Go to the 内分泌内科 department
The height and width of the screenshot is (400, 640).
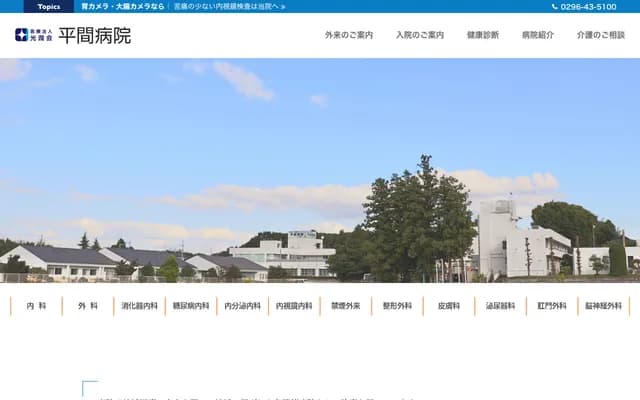pyautogui.click(x=242, y=306)
